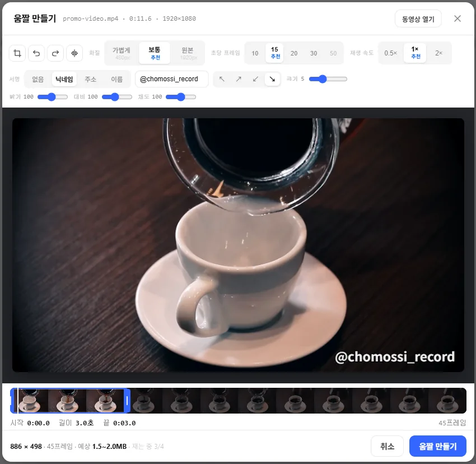
Task: Click the video preview frame
Action: coord(238,245)
